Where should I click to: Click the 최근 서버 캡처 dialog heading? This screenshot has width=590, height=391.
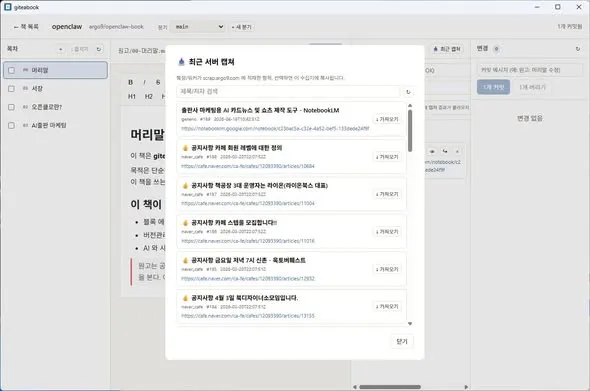coord(211,62)
